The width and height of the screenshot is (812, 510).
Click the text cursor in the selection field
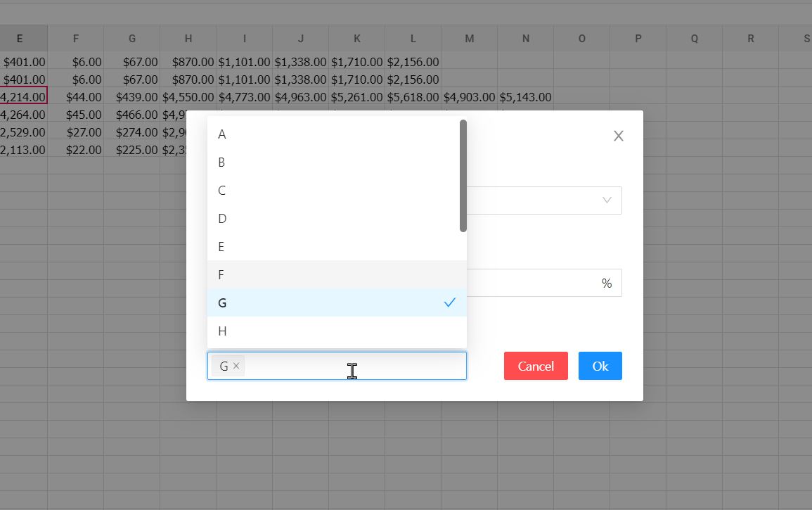tap(352, 371)
